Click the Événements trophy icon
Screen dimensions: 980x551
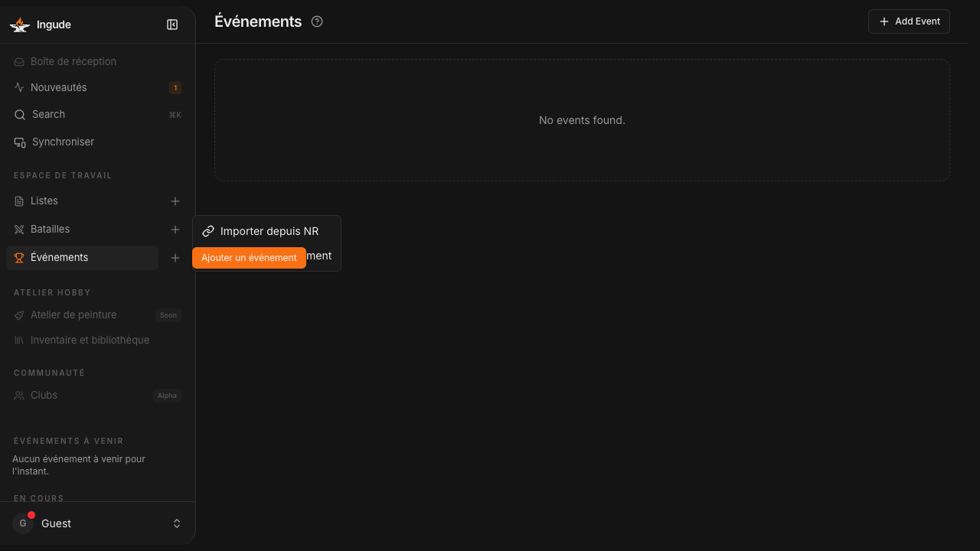[19, 258]
